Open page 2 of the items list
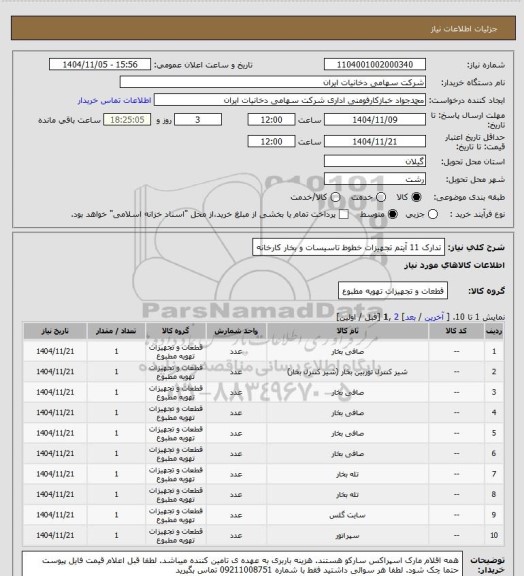 [396, 317]
